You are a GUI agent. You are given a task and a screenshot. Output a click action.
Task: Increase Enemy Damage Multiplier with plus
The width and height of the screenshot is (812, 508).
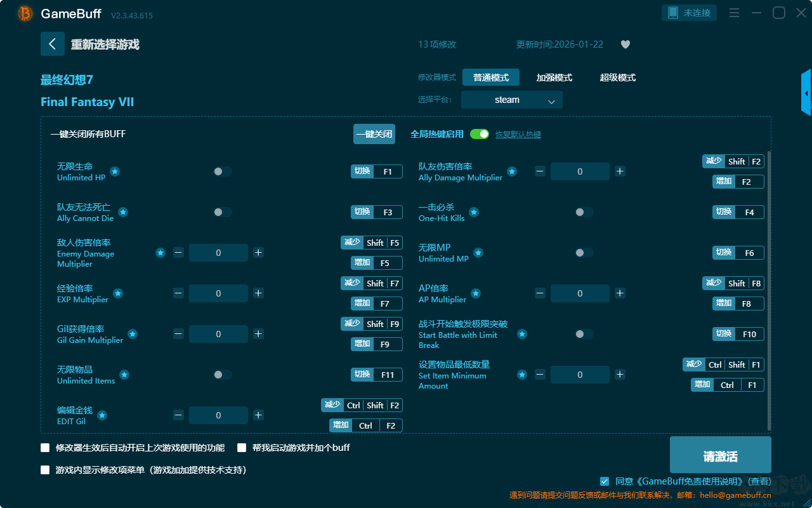(x=258, y=253)
